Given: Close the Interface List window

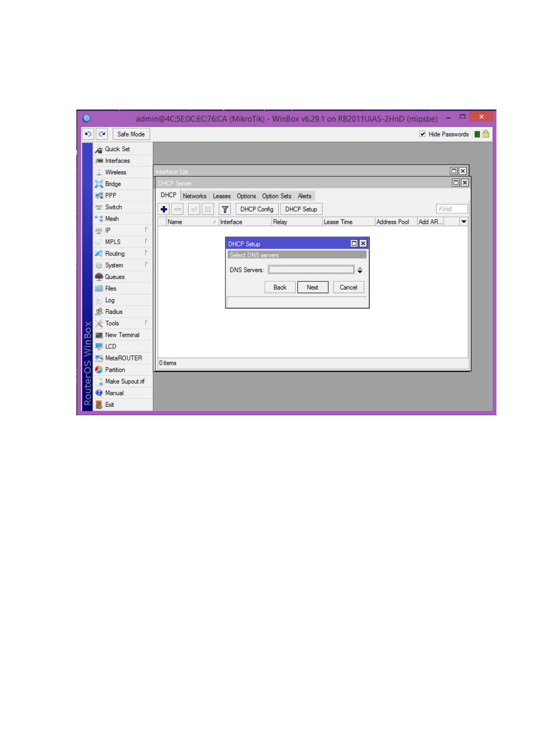Looking at the screenshot, I should 463,171.
